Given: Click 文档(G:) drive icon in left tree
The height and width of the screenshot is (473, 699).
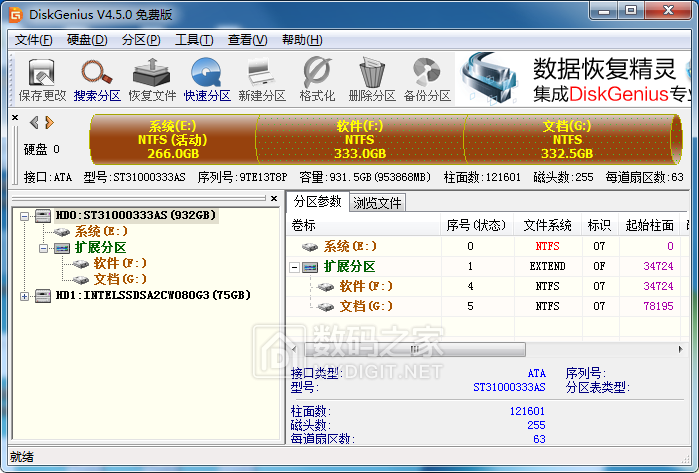Looking at the screenshot, I should coord(81,280).
